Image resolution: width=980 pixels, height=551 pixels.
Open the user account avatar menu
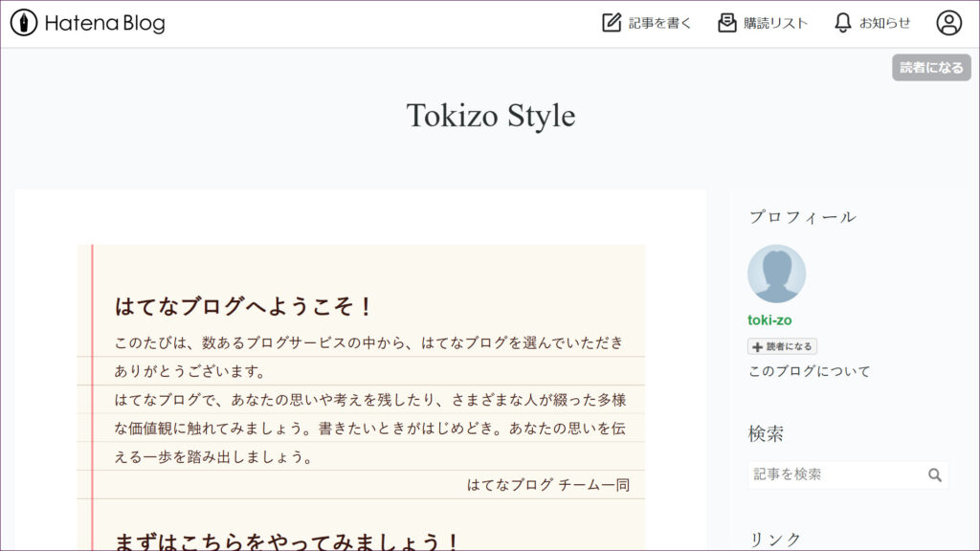coord(948,23)
